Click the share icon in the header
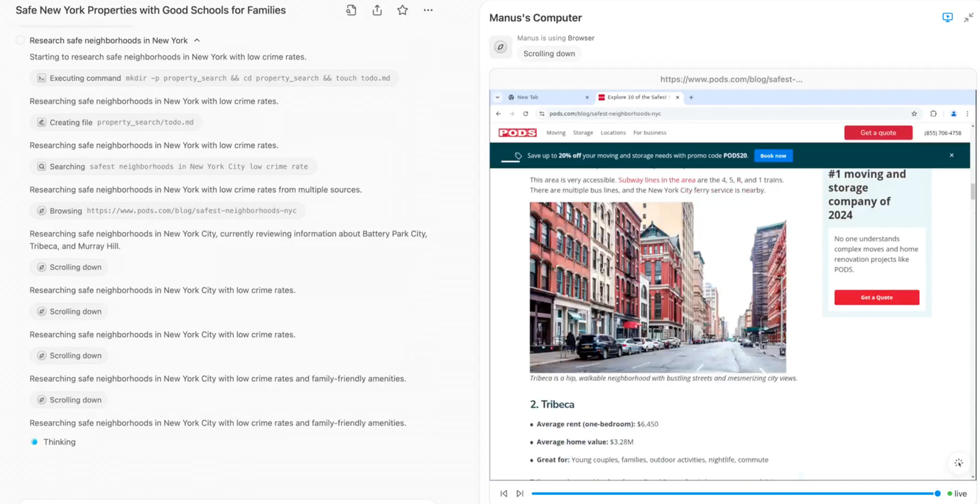Viewport: 980px width, 504px height. (377, 11)
